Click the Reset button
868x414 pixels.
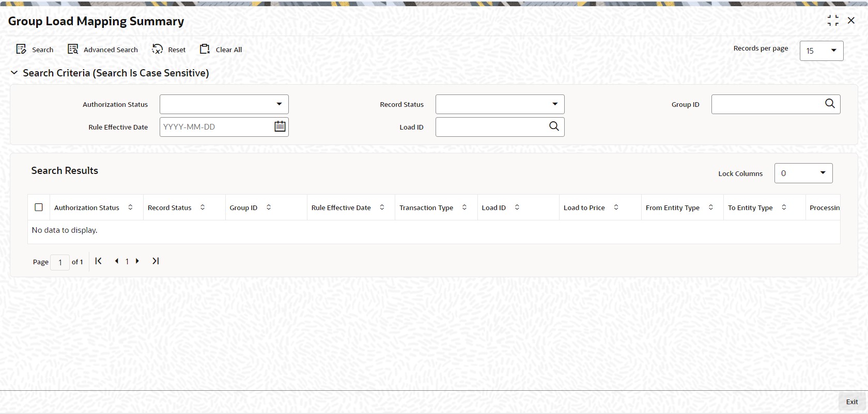[169, 50]
